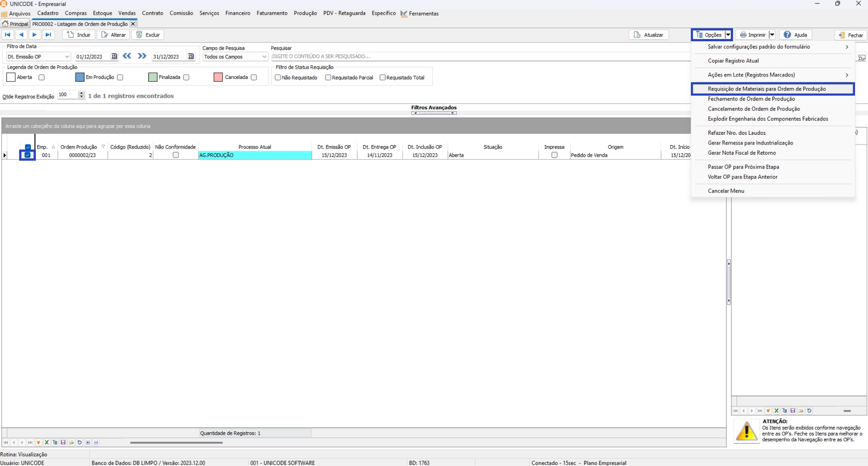Viewport: 868px width, 466px height.
Task: Go to first record navigation arrow
Action: click(x=7, y=35)
